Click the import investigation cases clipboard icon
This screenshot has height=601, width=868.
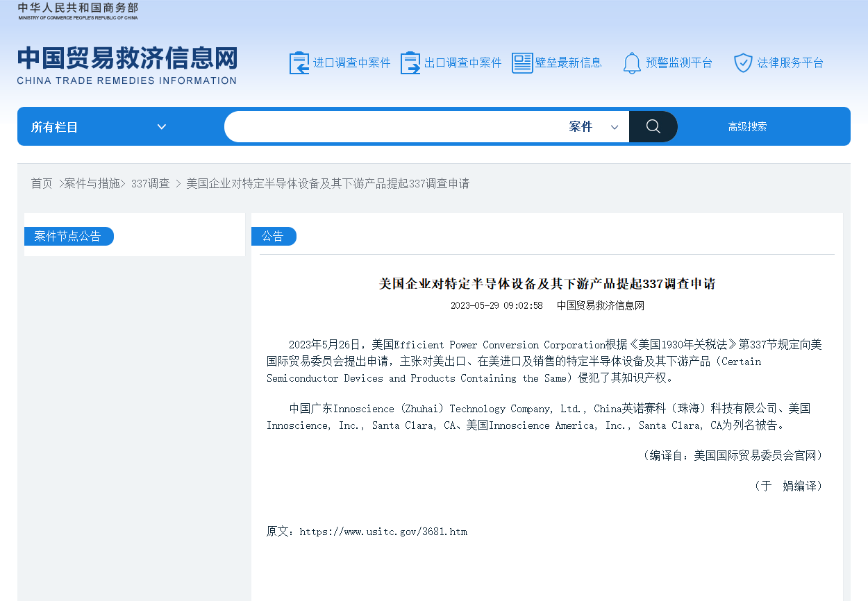[299, 63]
